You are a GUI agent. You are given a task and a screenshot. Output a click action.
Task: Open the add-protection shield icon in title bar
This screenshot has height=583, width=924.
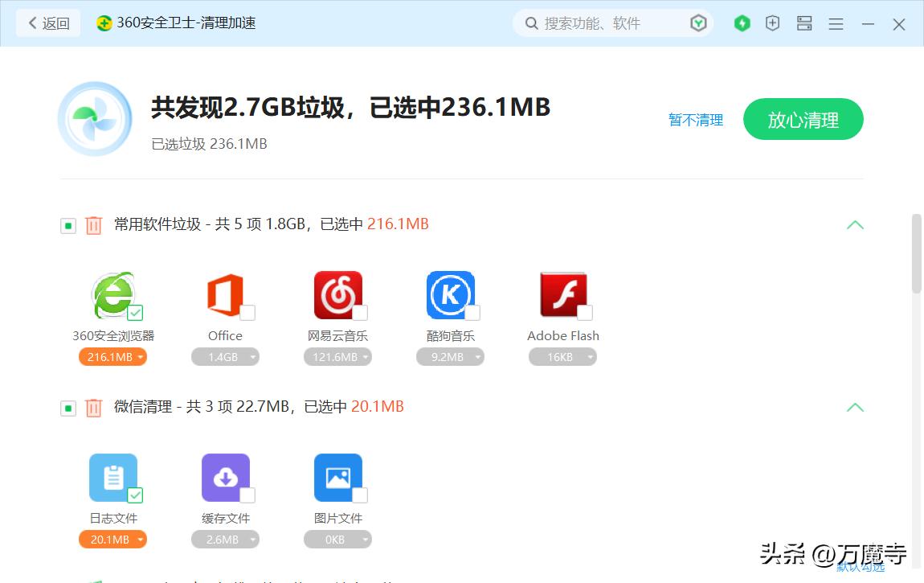tap(772, 23)
